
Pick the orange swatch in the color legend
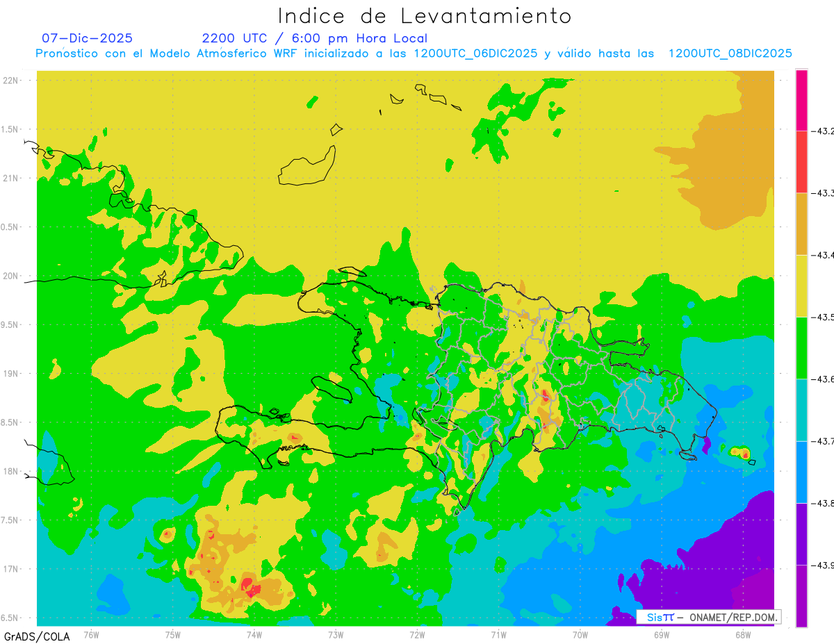pyautogui.click(x=801, y=224)
